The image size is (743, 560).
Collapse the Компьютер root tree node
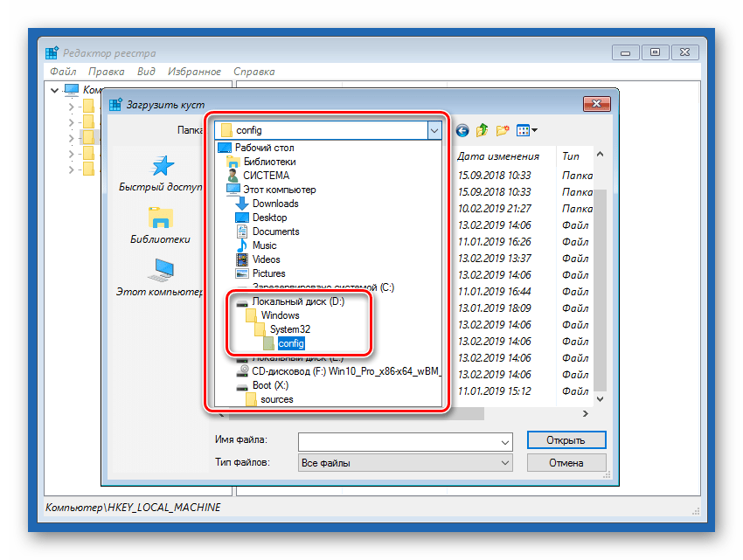tap(54, 89)
